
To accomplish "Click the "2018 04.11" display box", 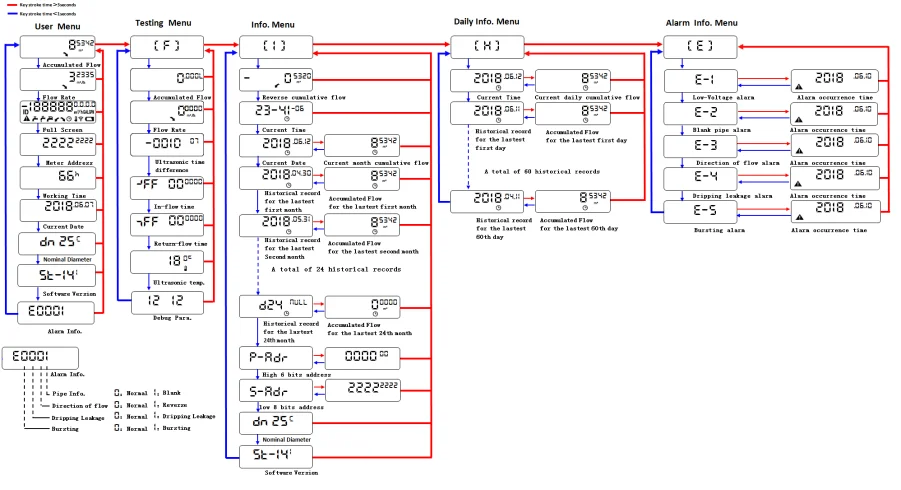I will coord(487,202).
